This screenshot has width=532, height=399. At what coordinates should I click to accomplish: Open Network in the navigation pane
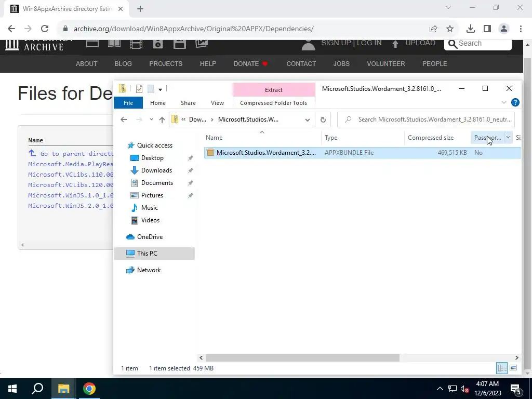149,270
